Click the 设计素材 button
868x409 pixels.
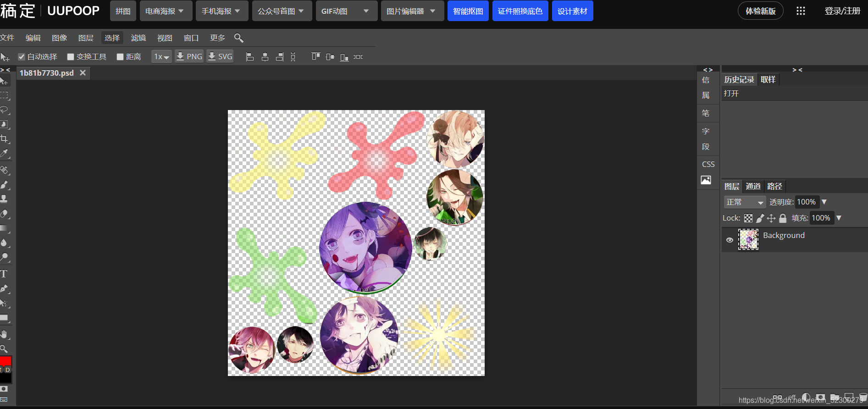pos(573,11)
